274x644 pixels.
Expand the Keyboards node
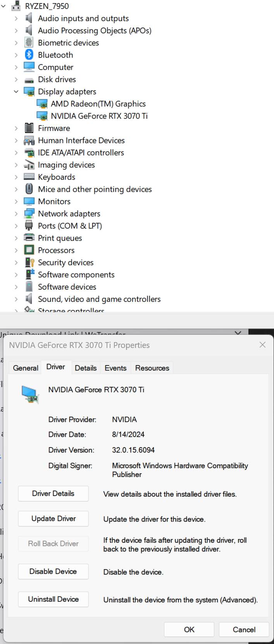[x=16, y=177]
